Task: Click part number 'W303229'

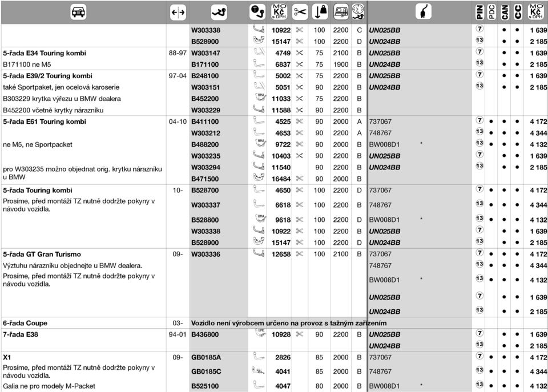Action: tap(205, 110)
